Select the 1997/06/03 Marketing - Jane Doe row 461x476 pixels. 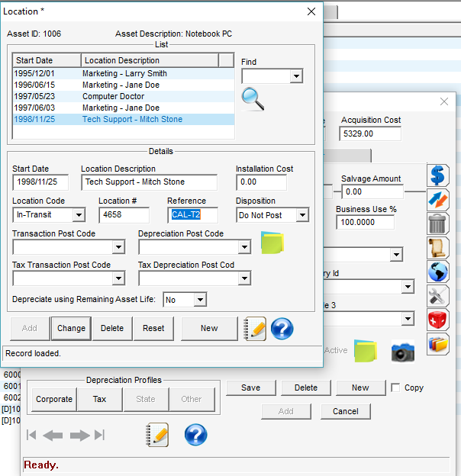(124, 108)
